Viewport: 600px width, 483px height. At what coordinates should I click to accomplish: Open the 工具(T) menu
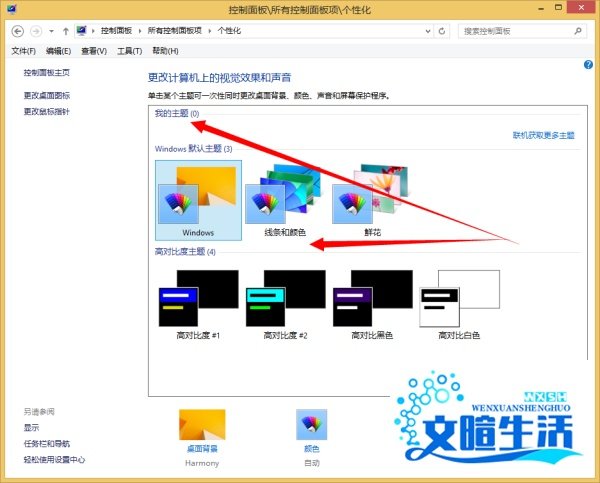[129, 51]
